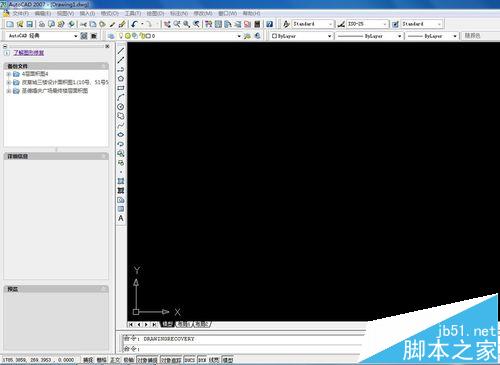Toggle 极轴 polar tracking in status bar
The height and width of the screenshot is (365, 500).
coord(129,360)
